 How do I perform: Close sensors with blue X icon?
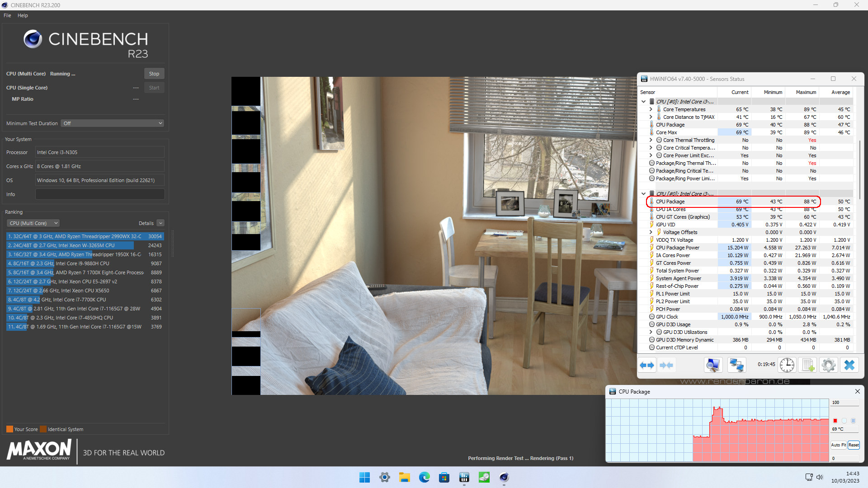click(849, 365)
